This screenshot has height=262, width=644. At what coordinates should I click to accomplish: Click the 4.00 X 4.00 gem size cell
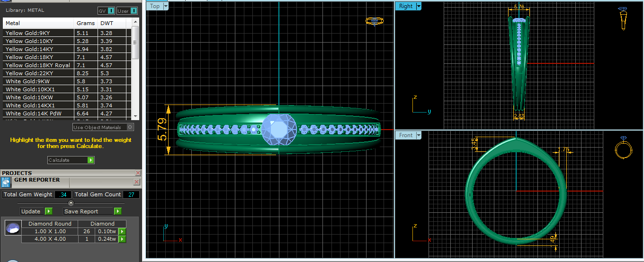(50, 239)
